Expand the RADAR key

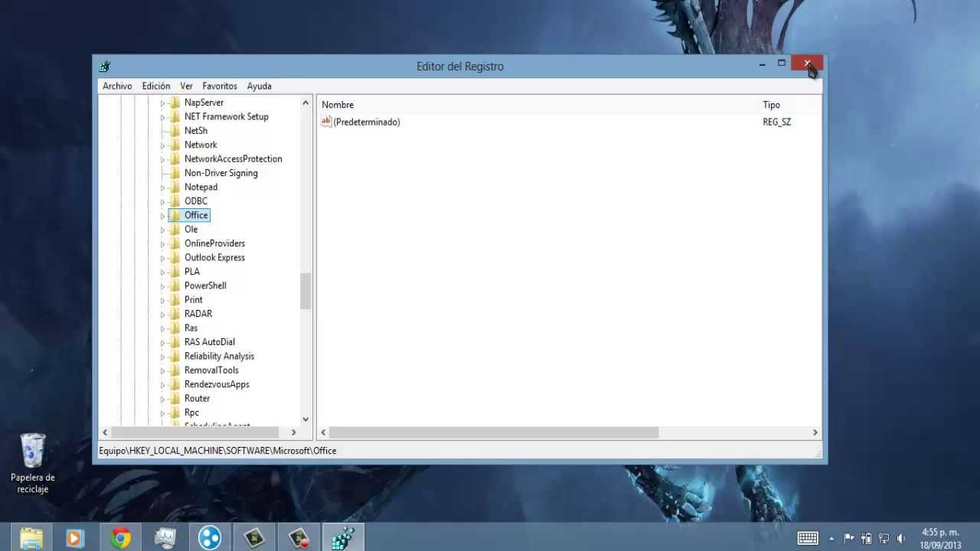coord(162,315)
